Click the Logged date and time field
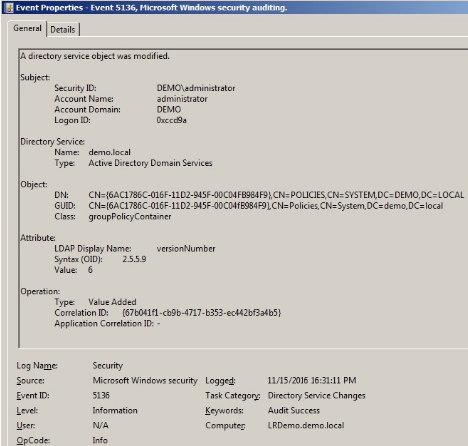Viewport: 468px width, 446px height. (312, 380)
